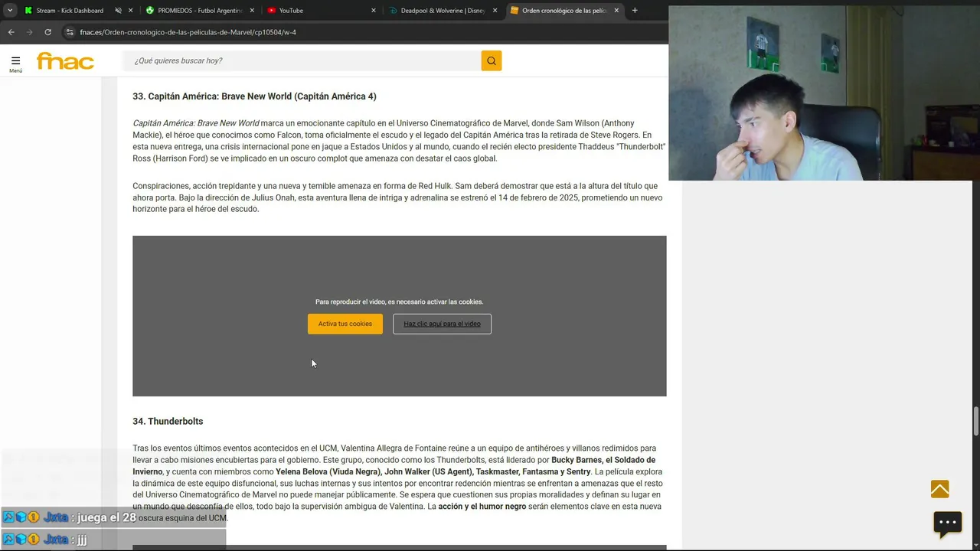
Task: Jump back to top with orange arrow
Action: [939, 489]
